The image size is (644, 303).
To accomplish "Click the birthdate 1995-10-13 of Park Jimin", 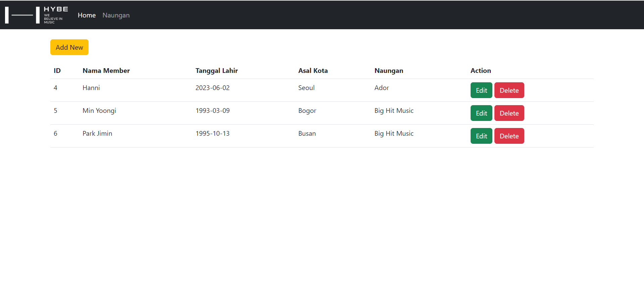I will 212,133.
